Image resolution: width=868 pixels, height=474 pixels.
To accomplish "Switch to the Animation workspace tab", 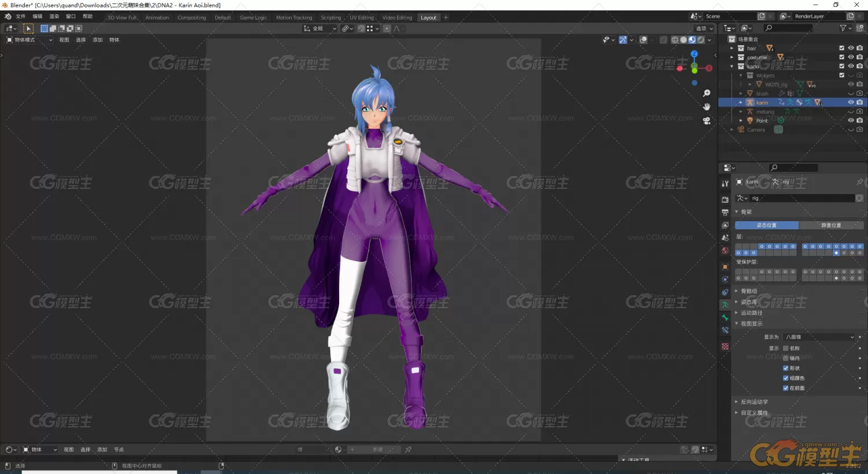I will coord(157,18).
